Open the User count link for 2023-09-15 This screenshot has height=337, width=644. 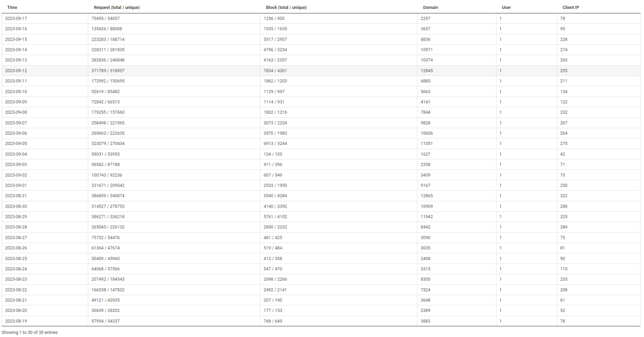[500, 39]
